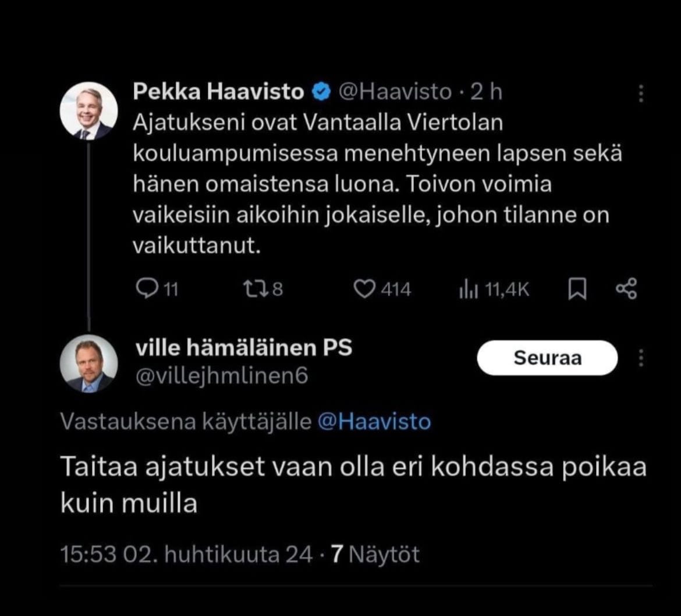This screenshot has height=616, width=681.
Task: Open Pekka Haavisto's profile picture
Action: click(88, 108)
